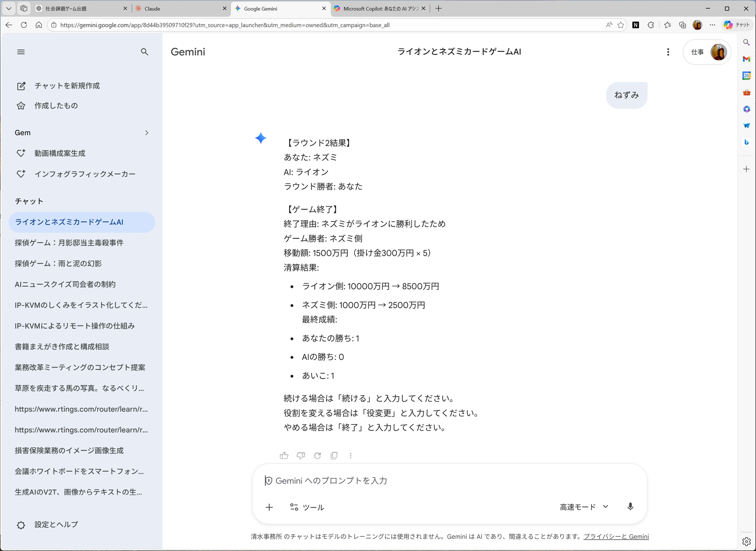Open the 高速モード model dropdown

(583, 507)
